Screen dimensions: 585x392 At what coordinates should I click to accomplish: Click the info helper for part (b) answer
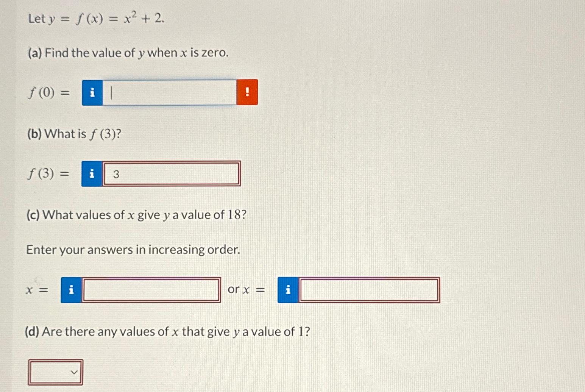click(x=91, y=174)
